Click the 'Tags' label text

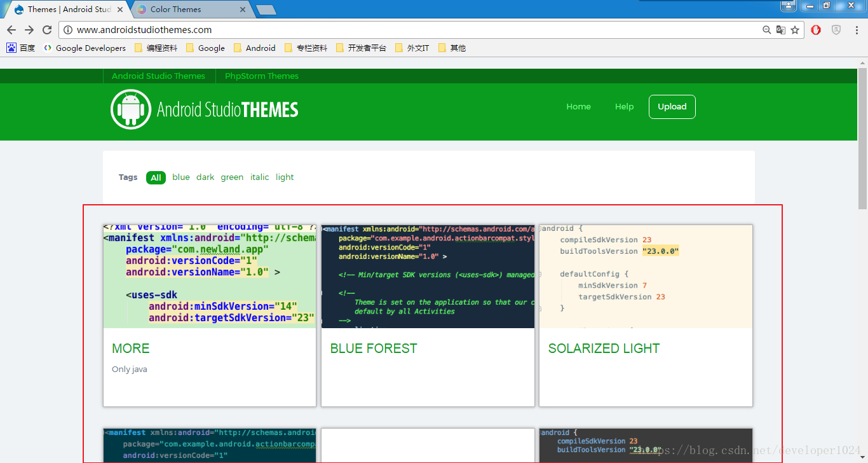(128, 177)
